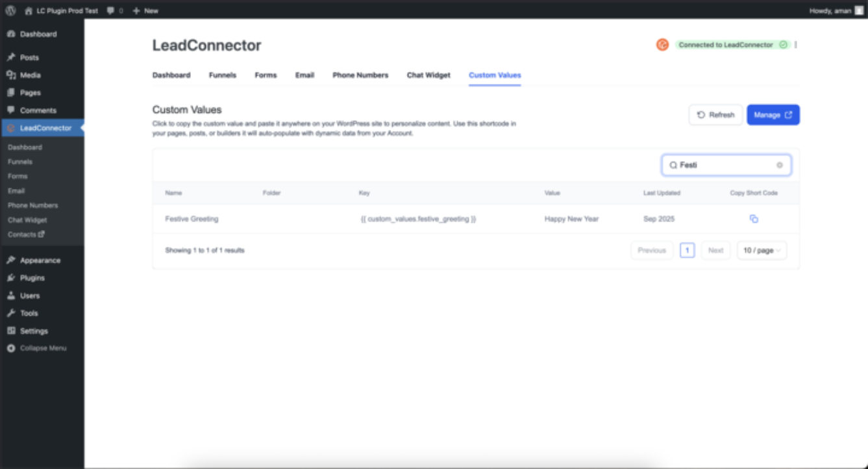
Task: Open the Media menu label
Action: [x=30, y=75]
